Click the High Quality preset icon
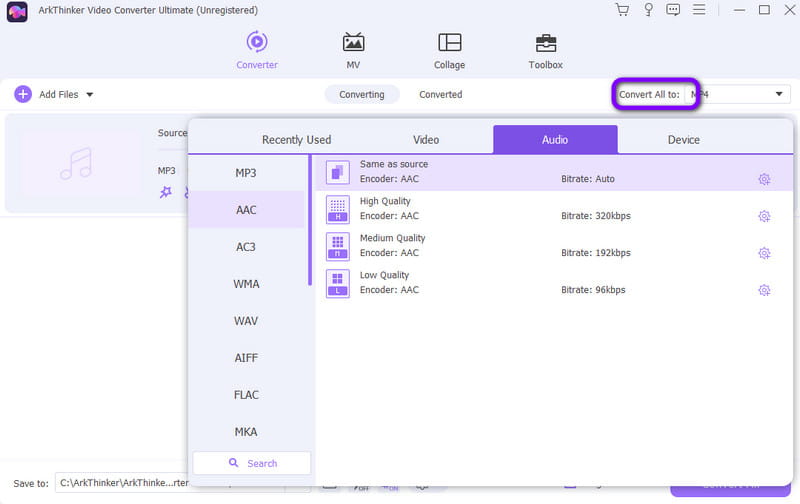 point(338,209)
